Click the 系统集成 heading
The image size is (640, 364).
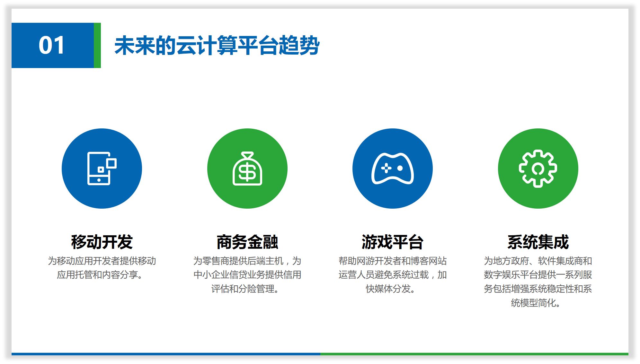538,242
